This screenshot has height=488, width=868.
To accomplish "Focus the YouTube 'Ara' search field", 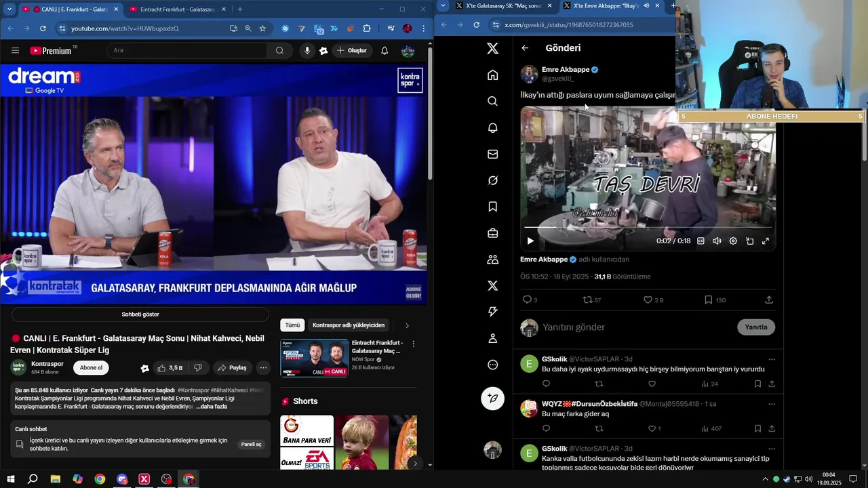I will pos(186,50).
